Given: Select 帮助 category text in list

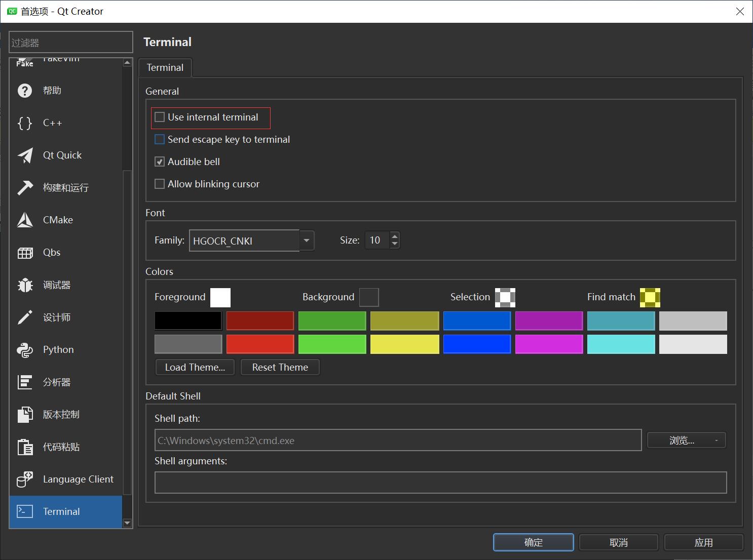Looking at the screenshot, I should click(52, 91).
